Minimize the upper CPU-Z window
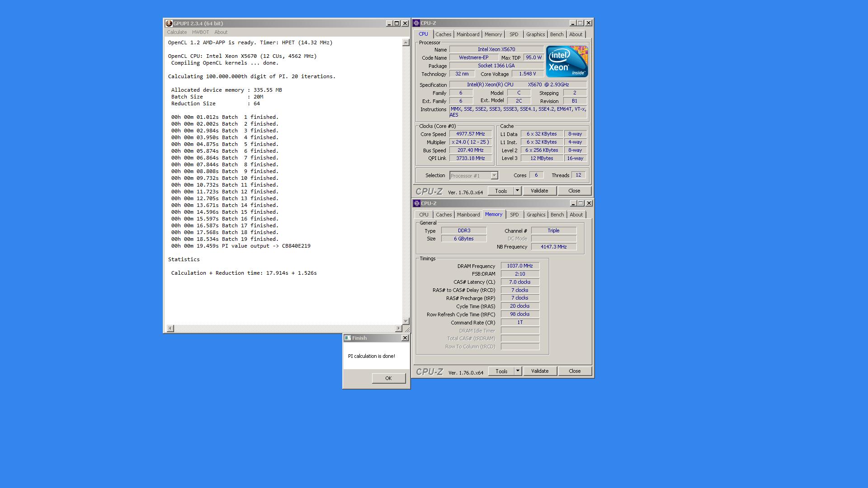Viewport: 868px width, 488px height. [573, 23]
